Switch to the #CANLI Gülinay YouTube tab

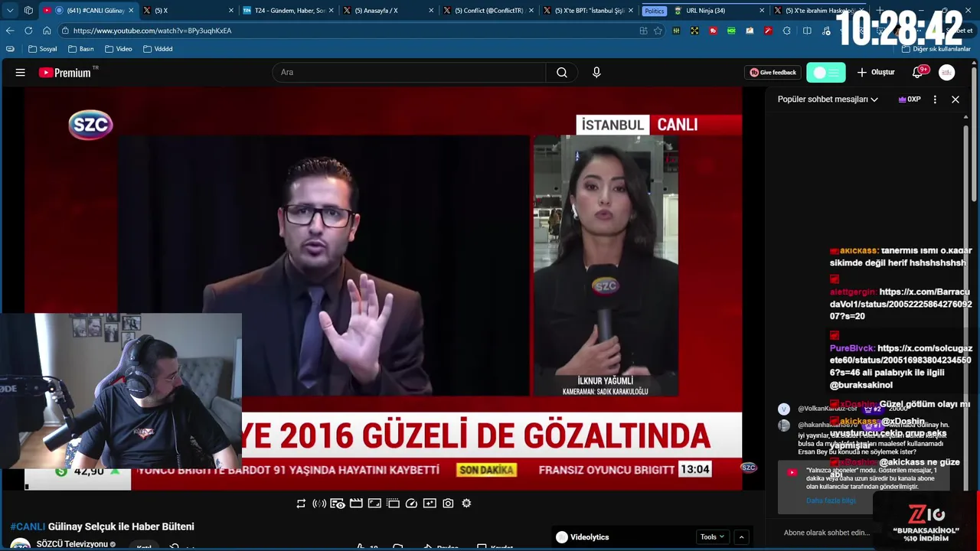[90, 11]
